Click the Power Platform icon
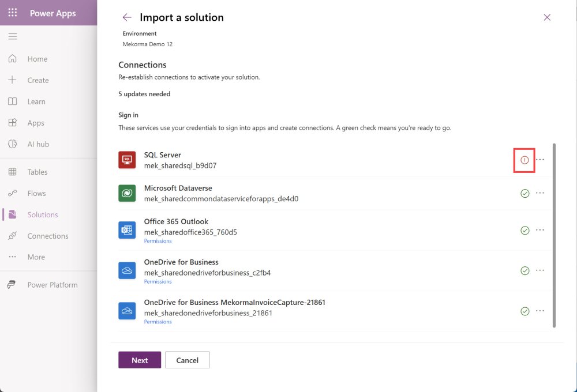Screen dimensions: 577x392 (x=12, y=285)
